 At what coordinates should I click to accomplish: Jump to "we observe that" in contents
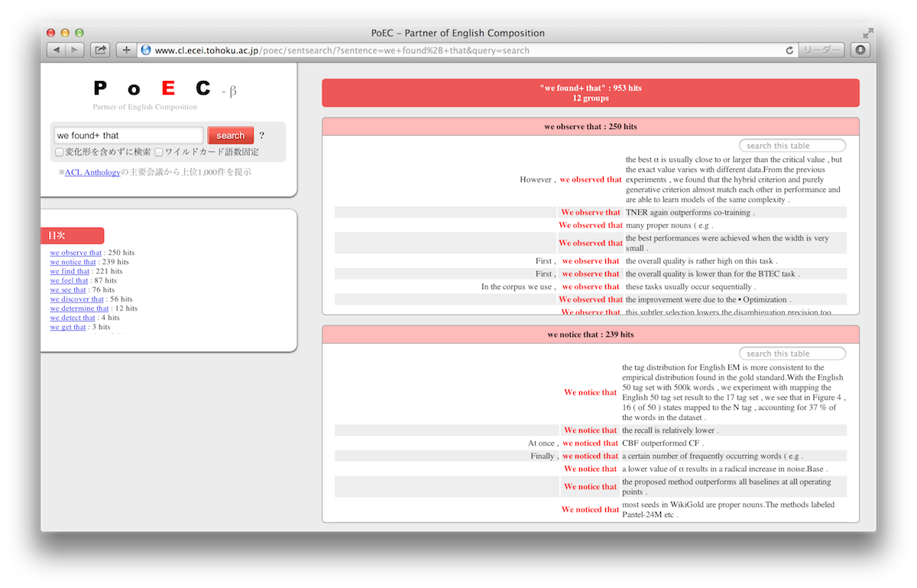76,253
